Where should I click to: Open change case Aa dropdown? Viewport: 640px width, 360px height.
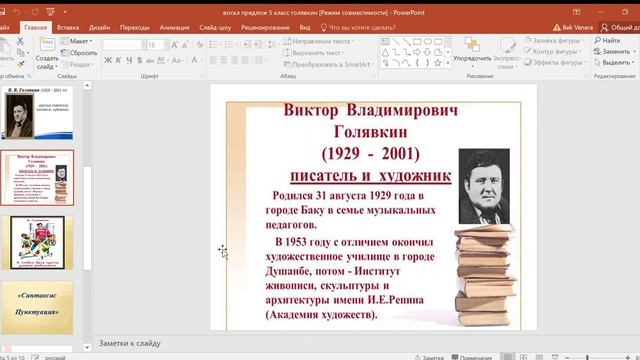[177, 60]
